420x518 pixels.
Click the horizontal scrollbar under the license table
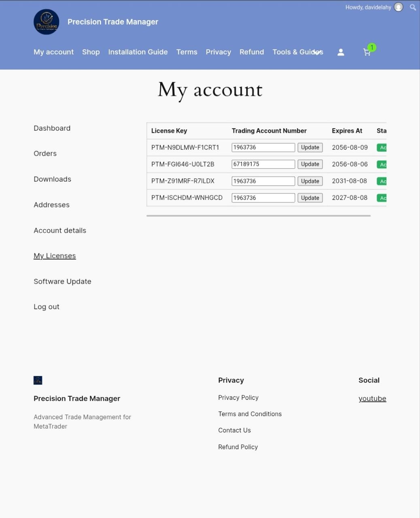[x=259, y=216]
